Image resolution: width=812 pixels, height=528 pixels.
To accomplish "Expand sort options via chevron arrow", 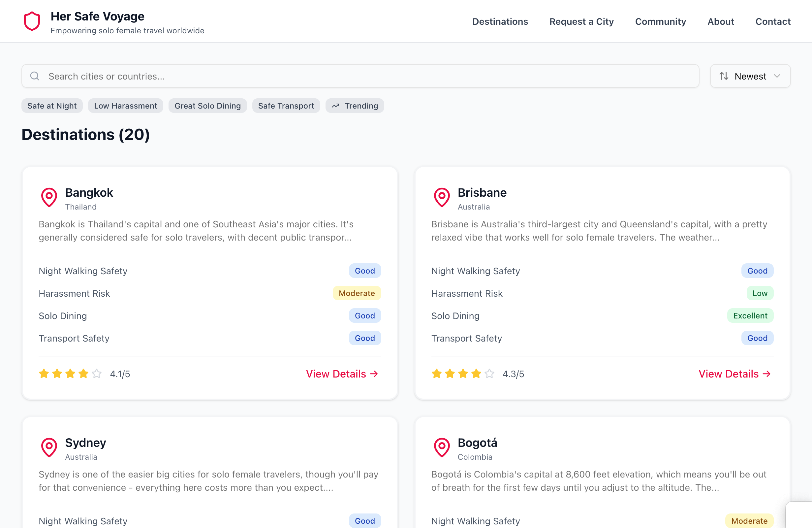I will coord(777,76).
